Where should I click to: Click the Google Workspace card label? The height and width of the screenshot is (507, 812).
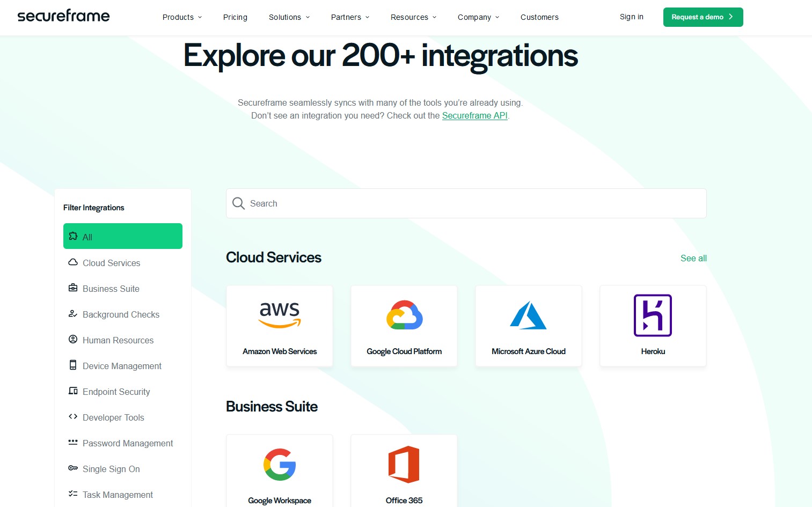pos(280,501)
